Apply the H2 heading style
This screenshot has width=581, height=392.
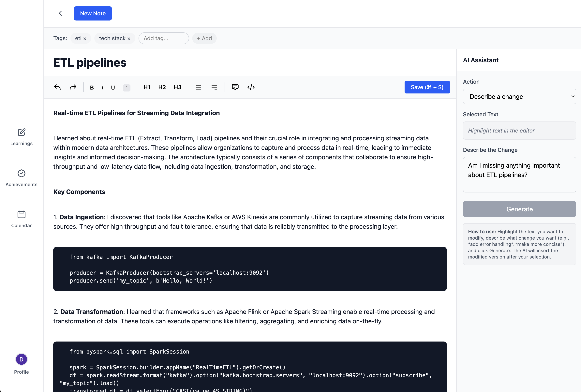[x=162, y=87]
